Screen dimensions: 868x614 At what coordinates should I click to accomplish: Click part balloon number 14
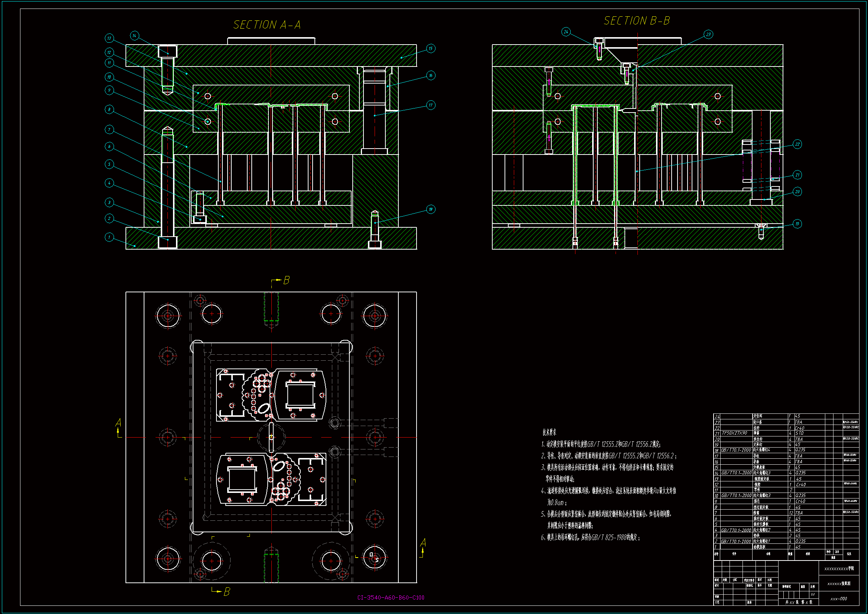pyautogui.click(x=135, y=36)
